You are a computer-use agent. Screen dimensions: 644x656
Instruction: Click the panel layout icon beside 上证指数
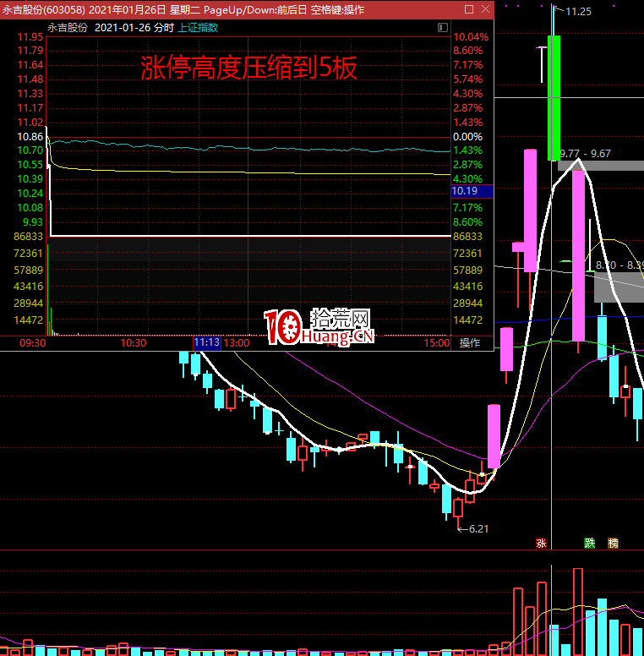click(443, 28)
